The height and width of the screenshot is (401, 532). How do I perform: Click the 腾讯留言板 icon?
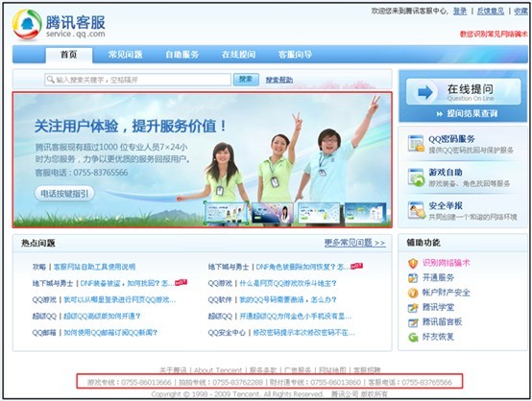[413, 322]
